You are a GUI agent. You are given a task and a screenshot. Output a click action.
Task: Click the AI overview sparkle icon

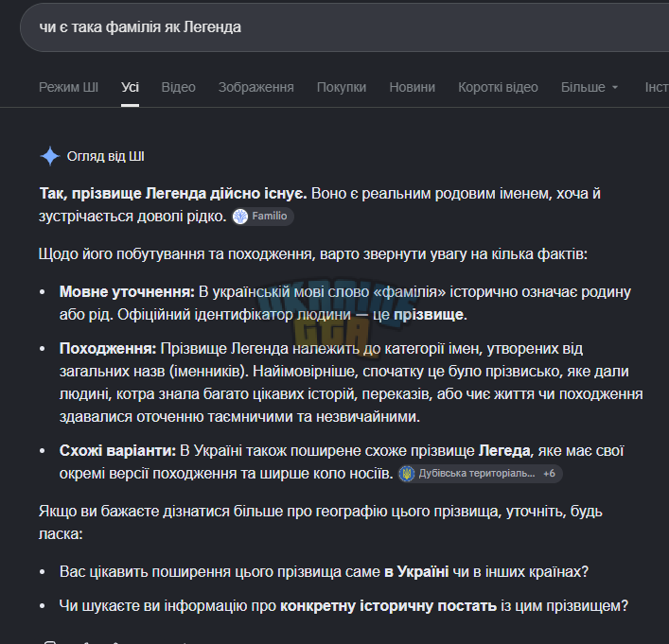pyautogui.click(x=50, y=156)
